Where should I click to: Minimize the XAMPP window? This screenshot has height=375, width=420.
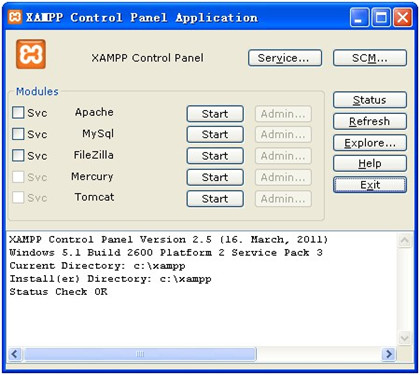point(359,17)
